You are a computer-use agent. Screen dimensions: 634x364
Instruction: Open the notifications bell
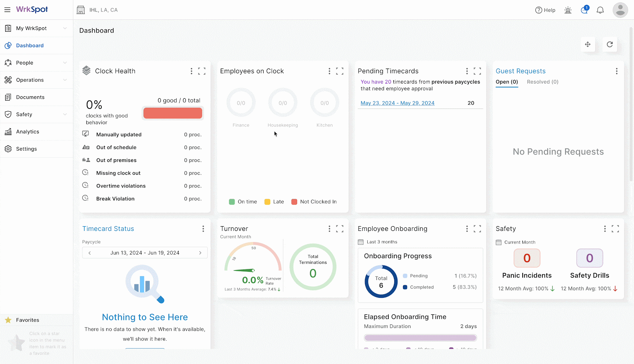(x=600, y=10)
